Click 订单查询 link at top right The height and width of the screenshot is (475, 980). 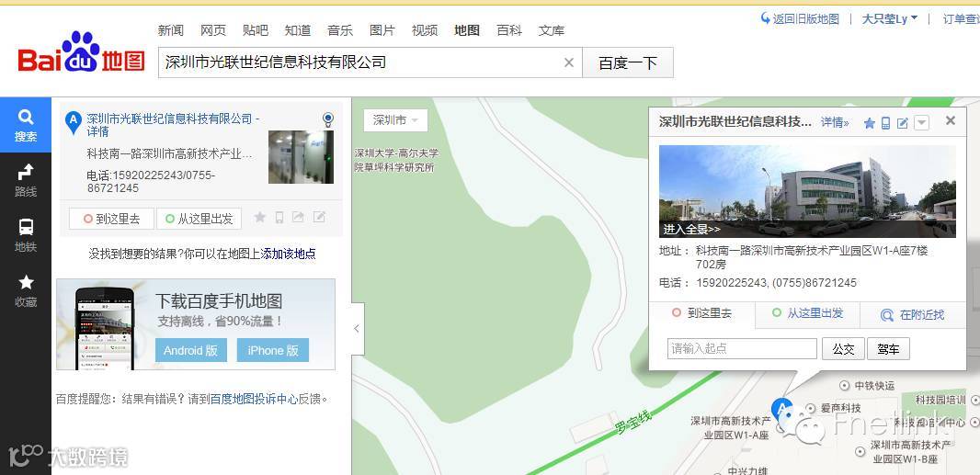[x=961, y=18]
